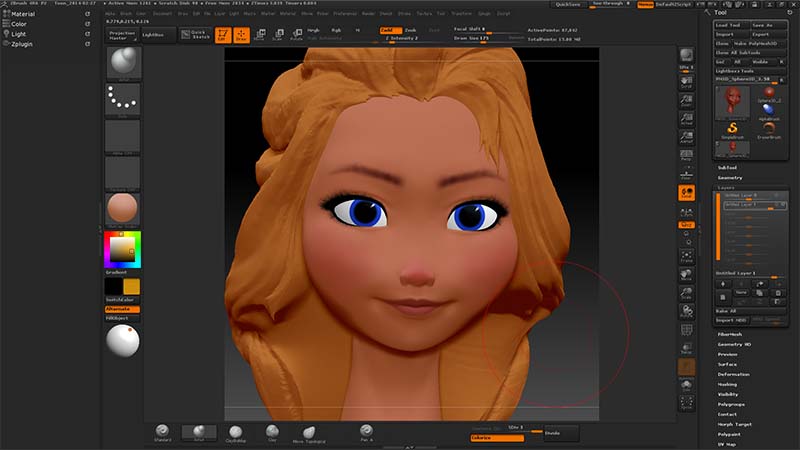
Task: Pick the Move Topological brush
Action: [x=309, y=431]
